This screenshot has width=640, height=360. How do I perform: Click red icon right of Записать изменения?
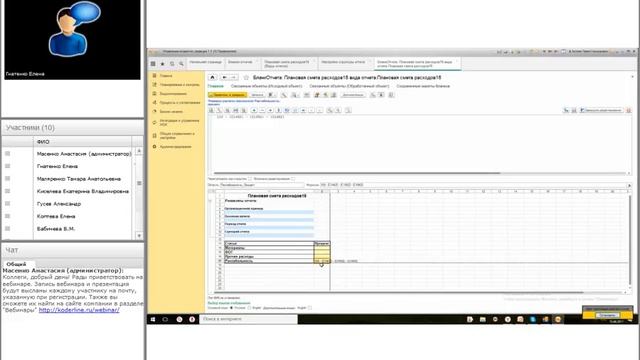click(629, 110)
